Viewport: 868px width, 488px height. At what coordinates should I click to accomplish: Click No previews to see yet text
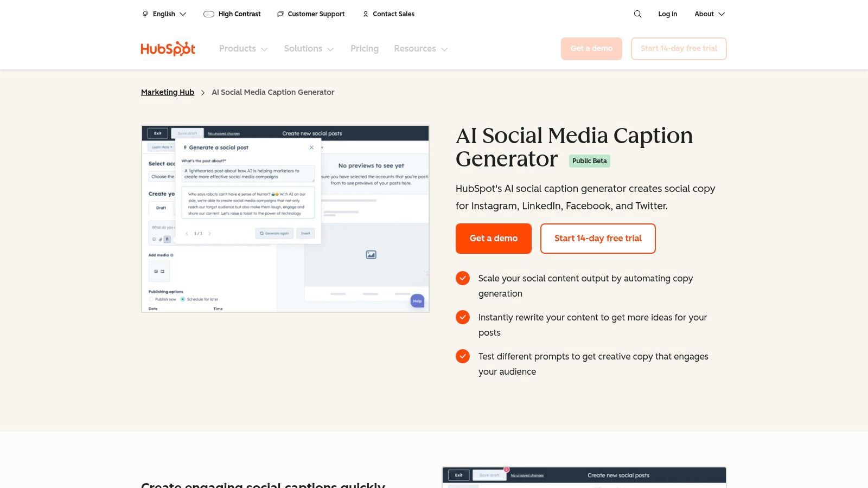371,166
